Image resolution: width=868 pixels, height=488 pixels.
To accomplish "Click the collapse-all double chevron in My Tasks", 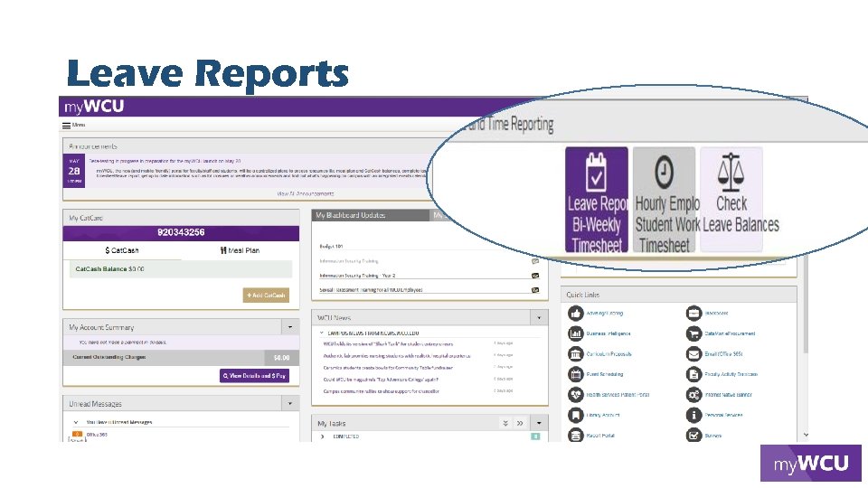I will pyautogui.click(x=505, y=423).
